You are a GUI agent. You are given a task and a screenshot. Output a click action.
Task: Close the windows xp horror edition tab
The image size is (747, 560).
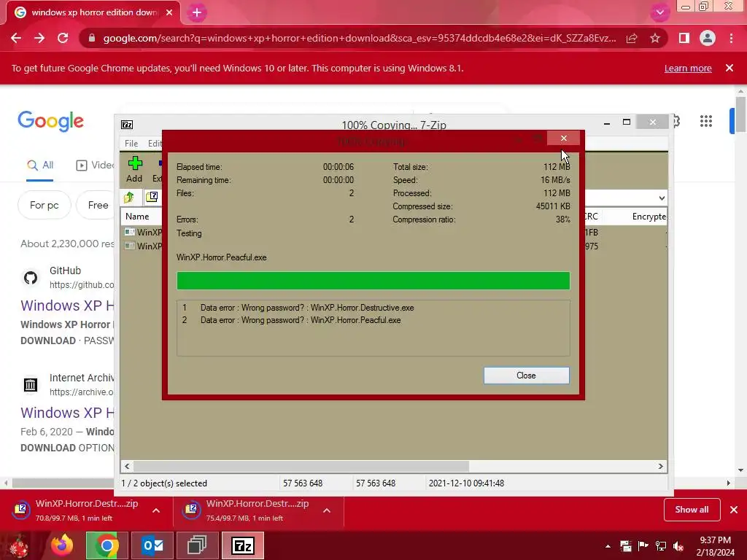pyautogui.click(x=169, y=12)
